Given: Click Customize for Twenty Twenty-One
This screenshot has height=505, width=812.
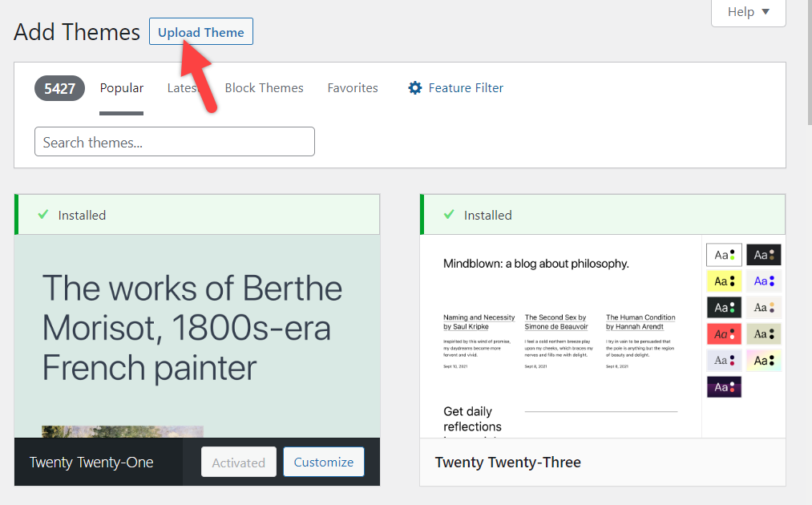Looking at the screenshot, I should 323,462.
